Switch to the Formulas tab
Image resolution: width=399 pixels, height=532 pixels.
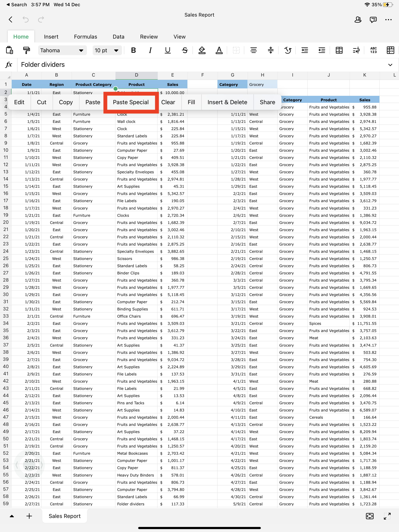point(86,37)
